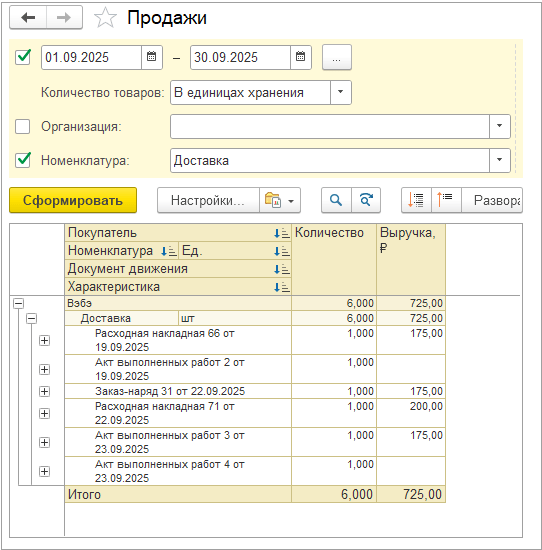Go back with the left arrow button
Screen dimensions: 542x550
click(x=28, y=17)
